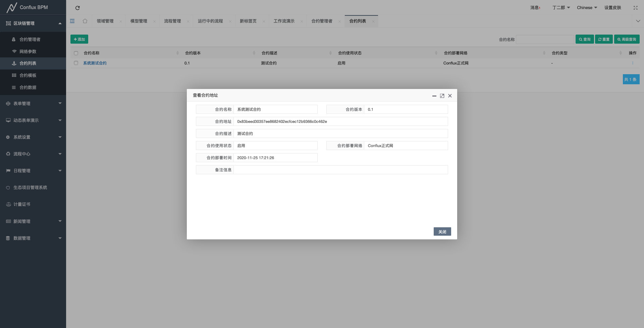This screenshot has height=328, width=644.
Task: Click the 关闭 button in the dialog
Action: pyautogui.click(x=442, y=232)
